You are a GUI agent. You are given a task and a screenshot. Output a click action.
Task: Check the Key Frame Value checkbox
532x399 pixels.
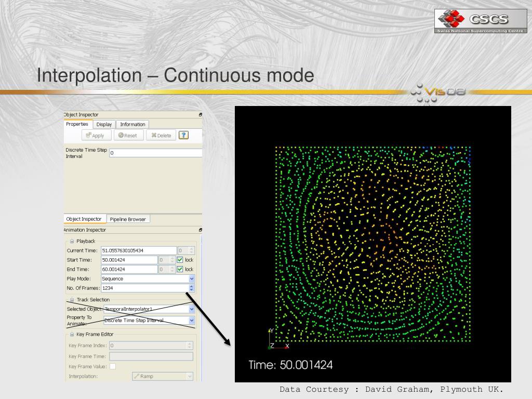coord(112,366)
